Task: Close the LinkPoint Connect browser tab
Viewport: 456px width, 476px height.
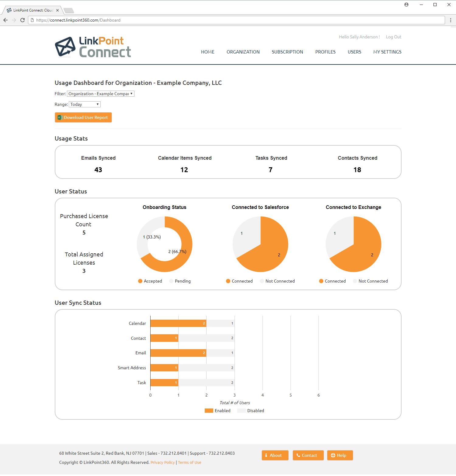Action: (57, 10)
